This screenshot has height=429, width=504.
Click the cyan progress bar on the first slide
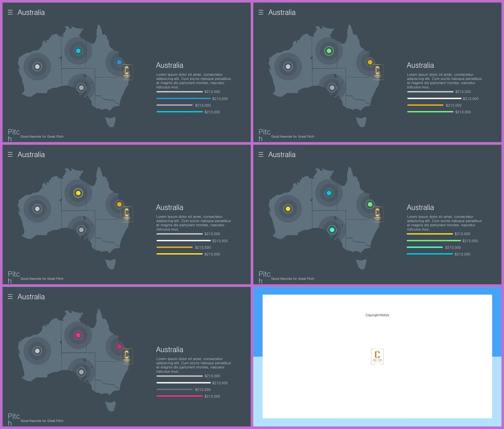pyautogui.click(x=180, y=112)
